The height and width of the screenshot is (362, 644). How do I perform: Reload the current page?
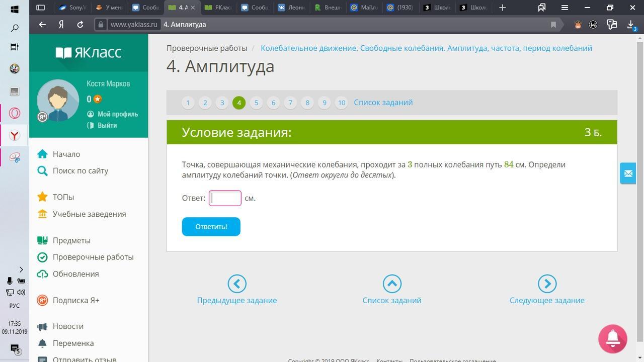click(x=80, y=24)
